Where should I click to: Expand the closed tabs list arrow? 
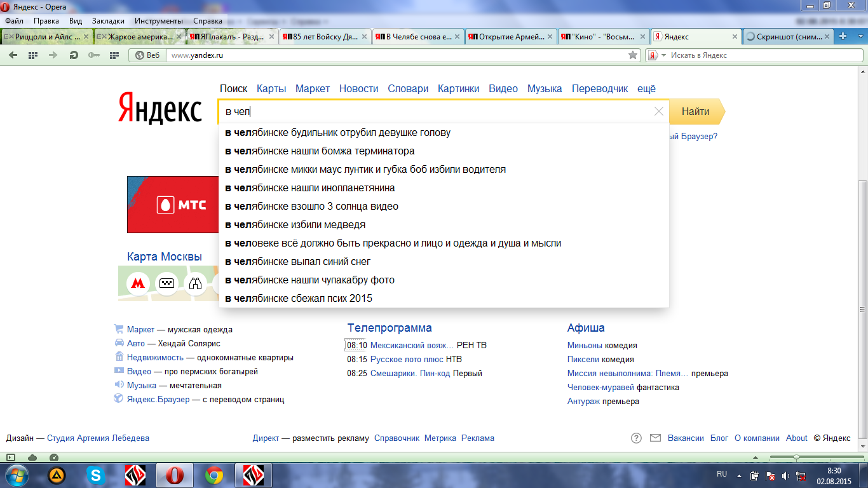click(860, 36)
